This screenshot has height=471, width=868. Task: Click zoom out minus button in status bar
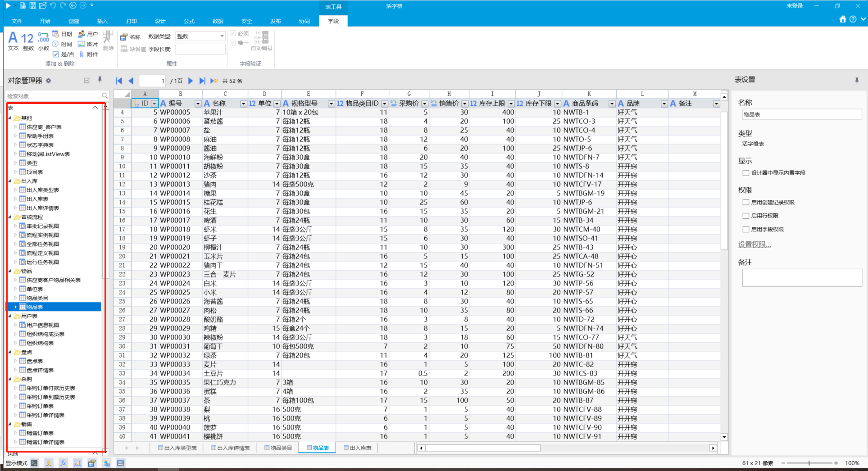(783, 463)
